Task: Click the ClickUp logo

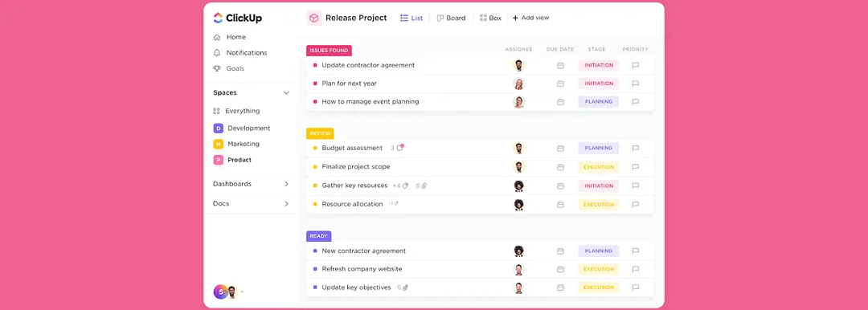Action: pyautogui.click(x=237, y=18)
